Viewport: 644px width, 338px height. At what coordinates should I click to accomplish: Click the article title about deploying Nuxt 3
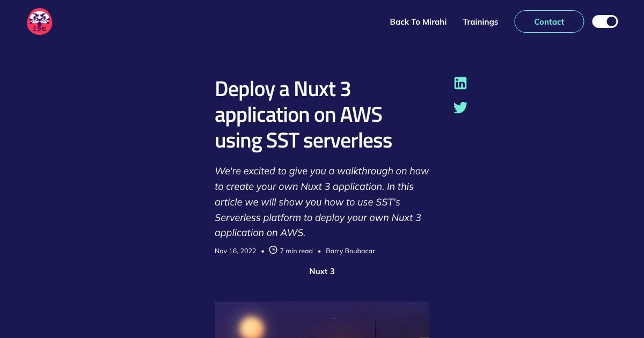[303, 114]
